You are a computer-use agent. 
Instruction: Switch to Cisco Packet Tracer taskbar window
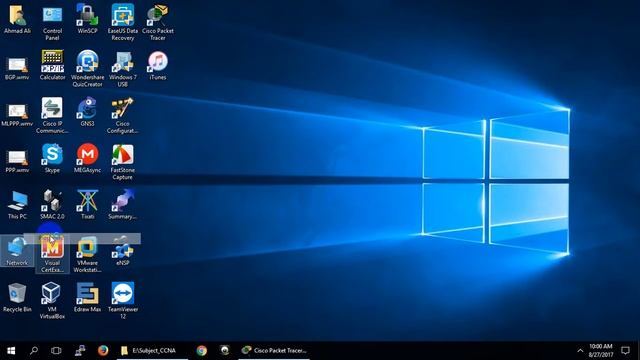tap(274, 351)
